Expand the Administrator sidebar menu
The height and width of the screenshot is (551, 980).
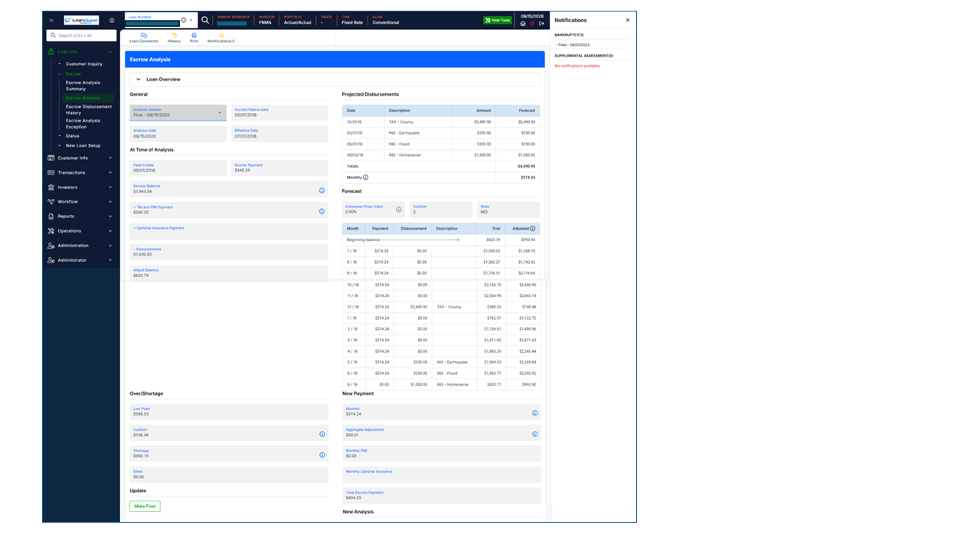(112, 260)
